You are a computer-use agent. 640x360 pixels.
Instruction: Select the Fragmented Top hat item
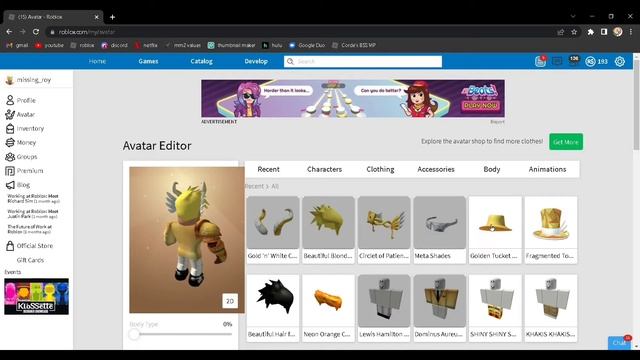(551, 230)
